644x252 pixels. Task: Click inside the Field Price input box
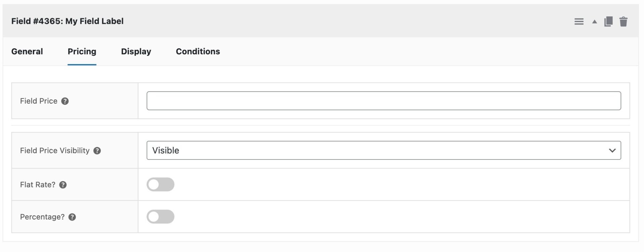pos(382,101)
